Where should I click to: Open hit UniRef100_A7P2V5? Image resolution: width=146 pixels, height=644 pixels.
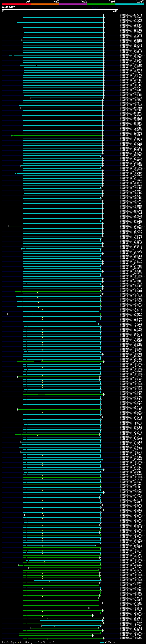pos(131,22)
